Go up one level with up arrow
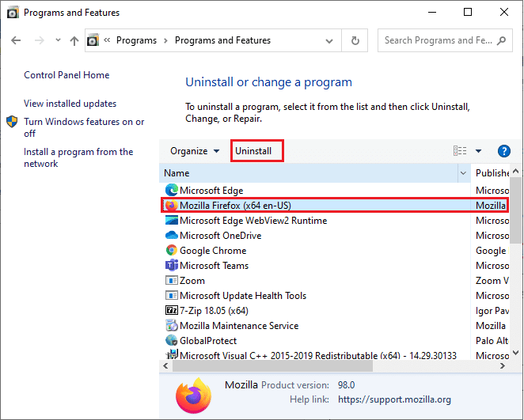The width and height of the screenshot is (524, 420). 74,40
